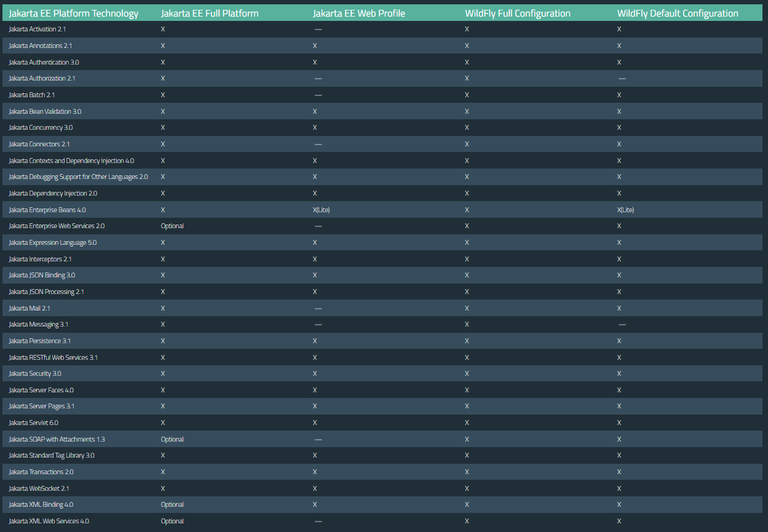Select the 'Jakarta Enterprise Beans 4.0' row label
Image resolution: width=768 pixels, height=532 pixels.
pos(47,210)
